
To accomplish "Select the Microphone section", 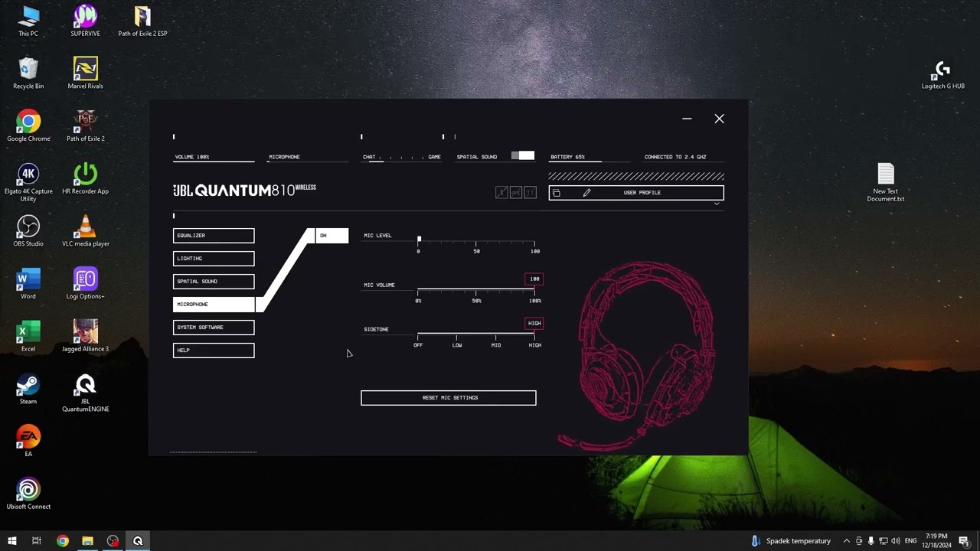I will click(214, 305).
